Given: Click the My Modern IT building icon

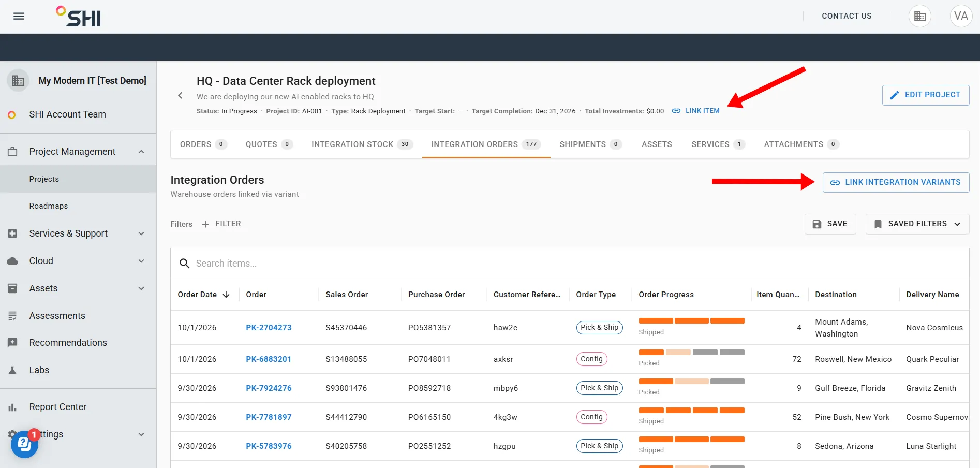Looking at the screenshot, I should tap(18, 81).
